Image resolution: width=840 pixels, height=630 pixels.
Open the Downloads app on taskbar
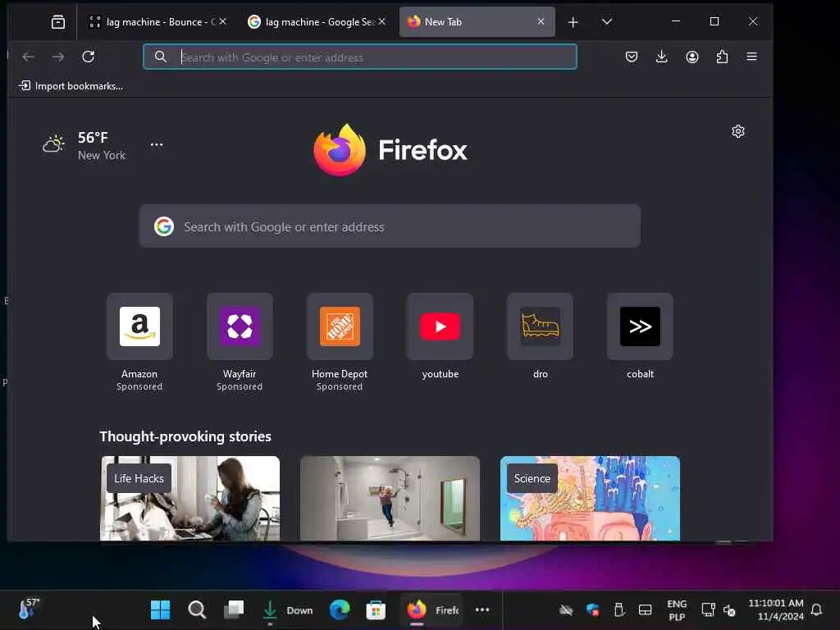288,609
